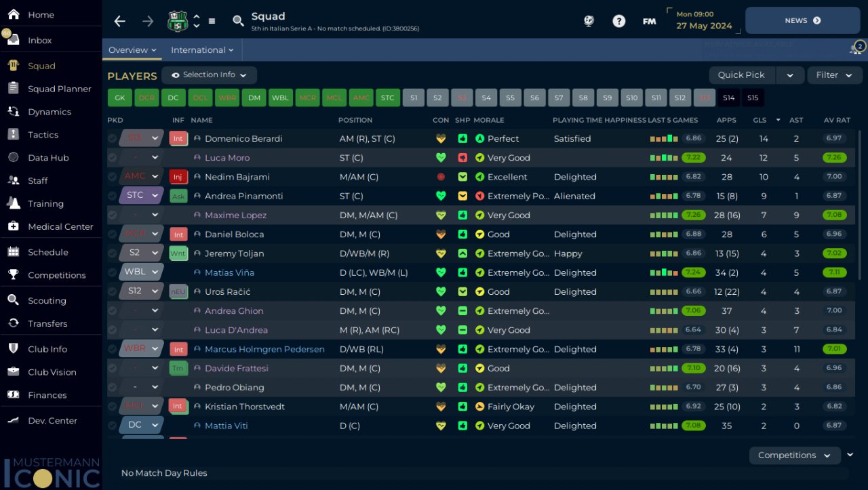The height and width of the screenshot is (490, 868).
Task: Click the NEWS continue button
Action: point(802,21)
